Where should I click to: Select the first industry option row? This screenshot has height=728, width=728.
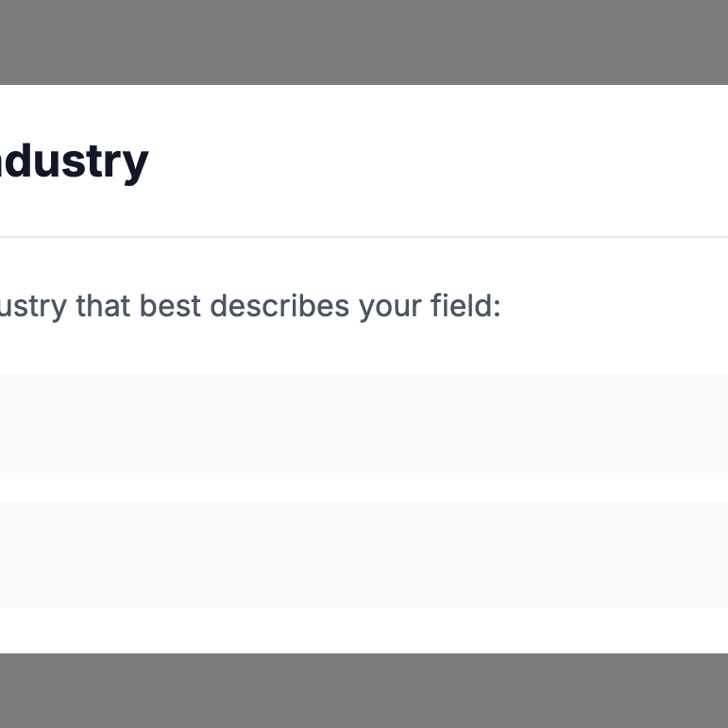[x=364, y=427]
